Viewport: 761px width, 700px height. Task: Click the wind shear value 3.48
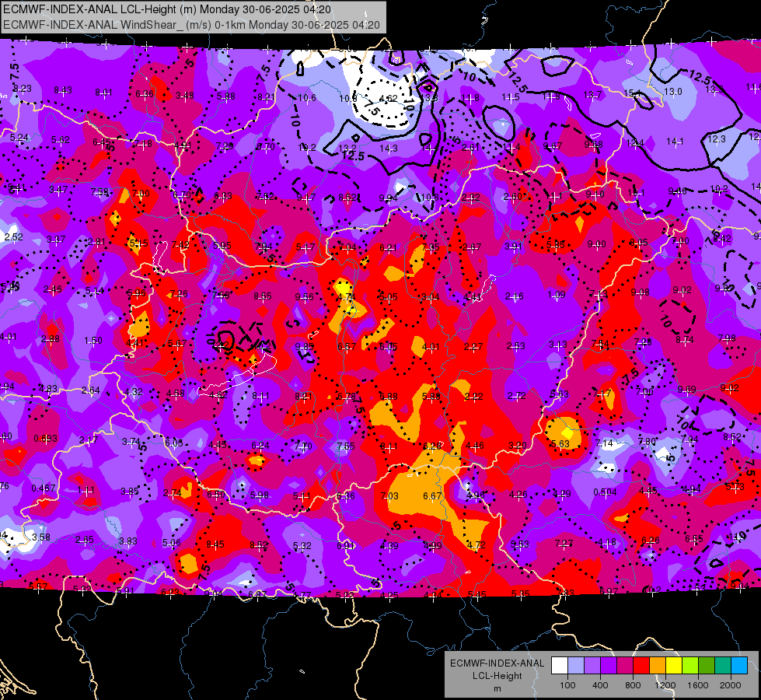point(185,96)
